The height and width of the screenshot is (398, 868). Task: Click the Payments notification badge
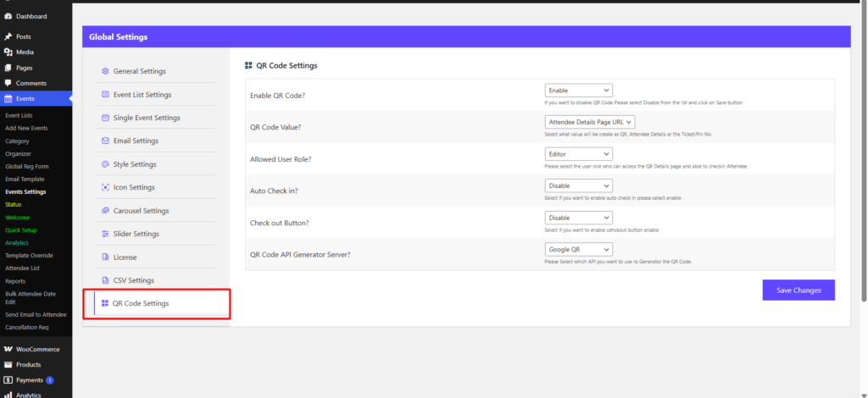tap(50, 380)
